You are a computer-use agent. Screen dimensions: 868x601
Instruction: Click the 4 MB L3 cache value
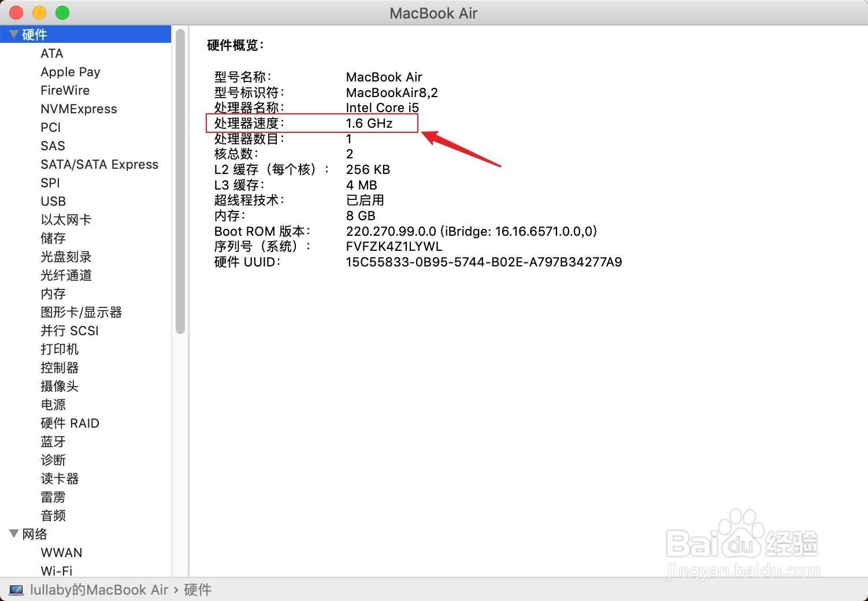[361, 185]
